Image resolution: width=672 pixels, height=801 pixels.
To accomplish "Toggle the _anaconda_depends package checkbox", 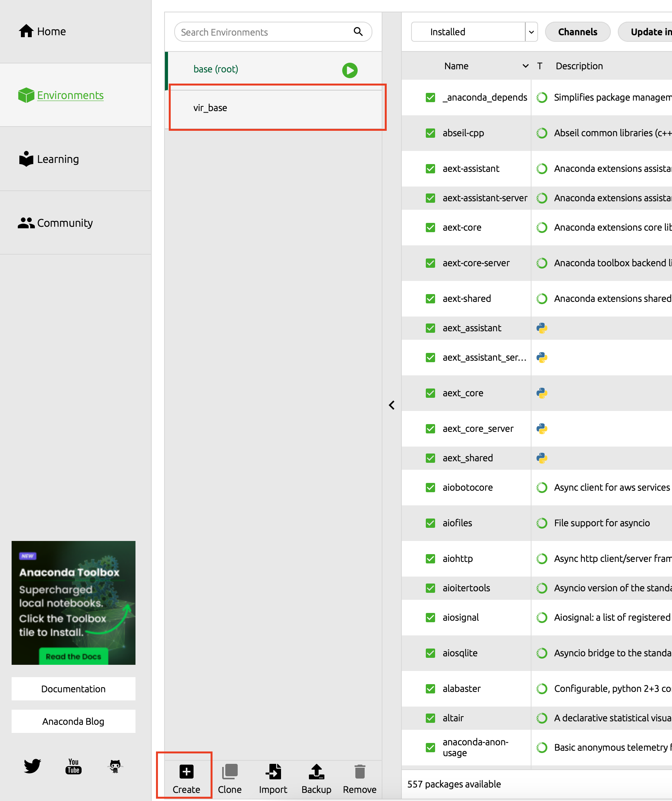I will (x=430, y=98).
